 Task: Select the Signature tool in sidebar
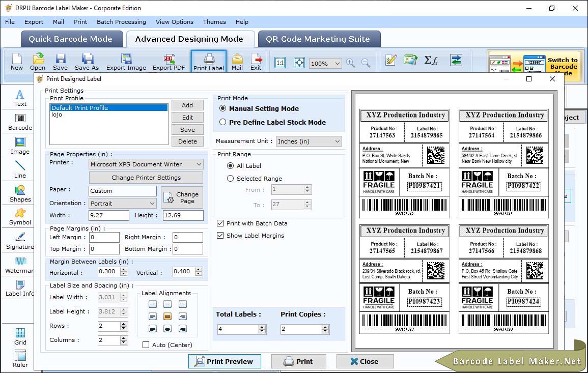coord(20,241)
